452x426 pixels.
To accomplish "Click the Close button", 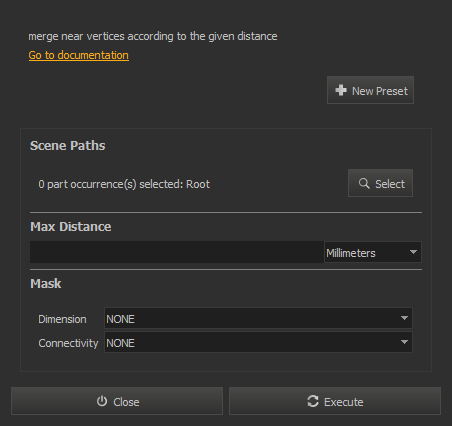I will pos(117,401).
